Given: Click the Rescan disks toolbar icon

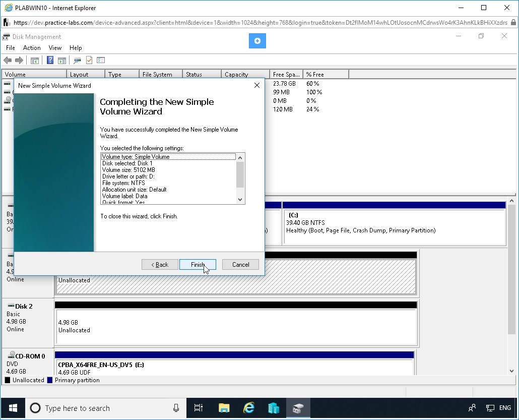Looking at the screenshot, I should click(x=78, y=61).
